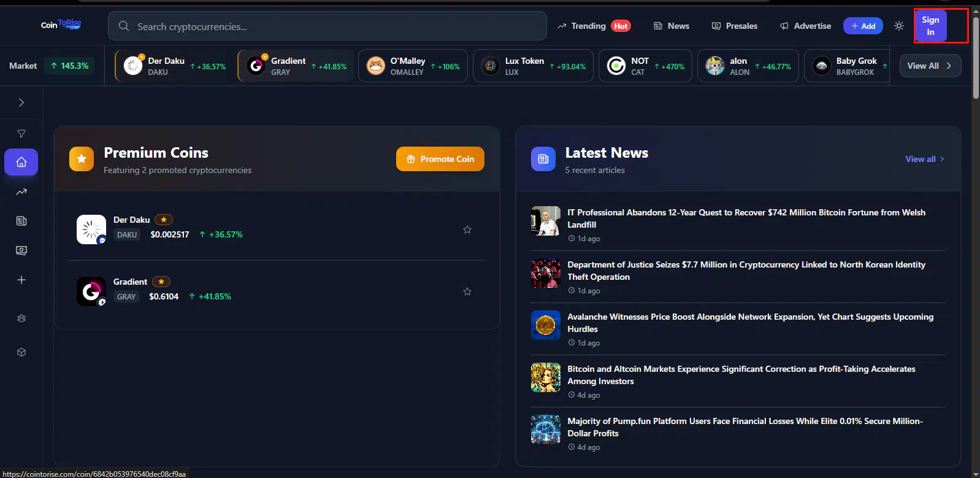The width and height of the screenshot is (980, 478).
Task: Expand the left sidebar with chevron arrow
Action: 21,102
